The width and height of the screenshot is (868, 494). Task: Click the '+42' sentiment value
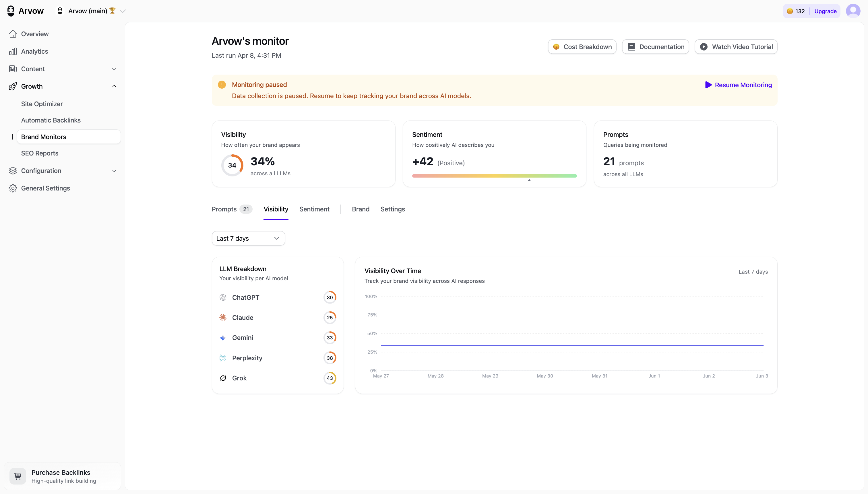point(423,162)
